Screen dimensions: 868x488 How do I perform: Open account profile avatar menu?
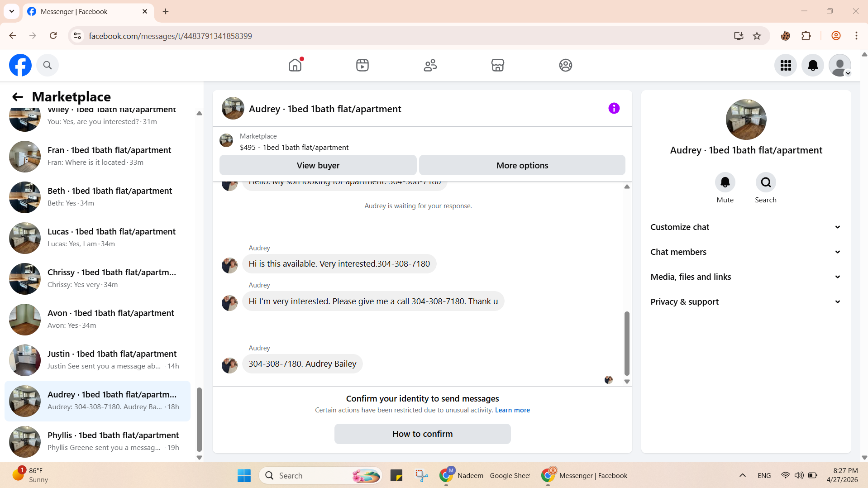point(840,65)
